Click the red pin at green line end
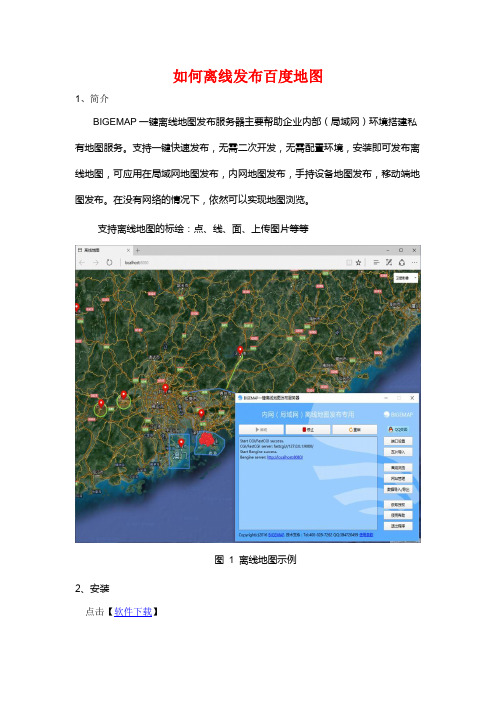 pos(240,350)
